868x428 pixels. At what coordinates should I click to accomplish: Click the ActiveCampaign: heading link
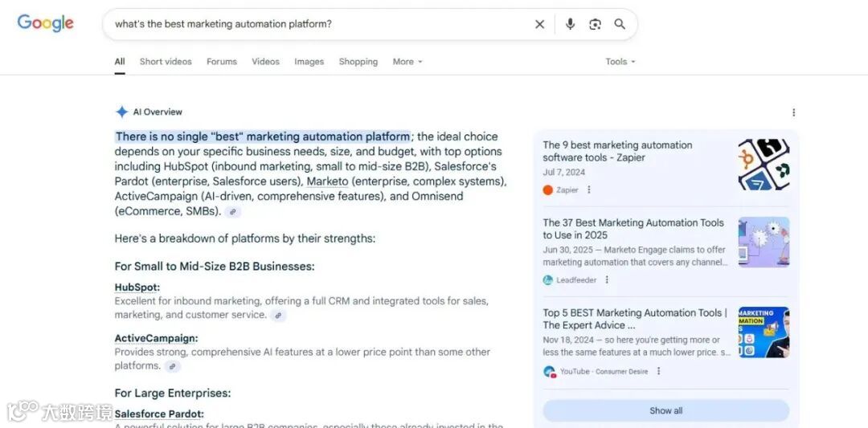[156, 338]
